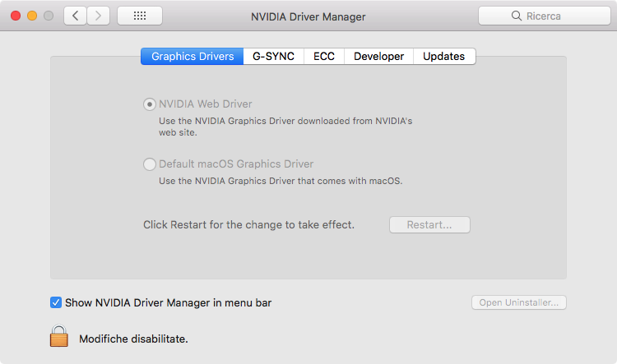
Task: Select the NVIDIA Web Driver radio button
Action: [x=150, y=104]
